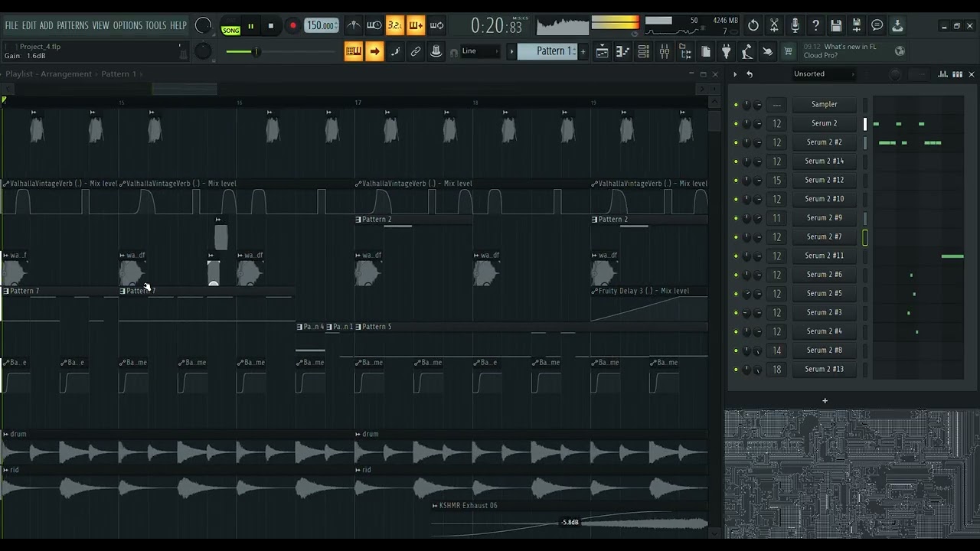Image resolution: width=980 pixels, height=551 pixels.
Task: Click the Sampler channel button
Action: pyautogui.click(x=825, y=105)
